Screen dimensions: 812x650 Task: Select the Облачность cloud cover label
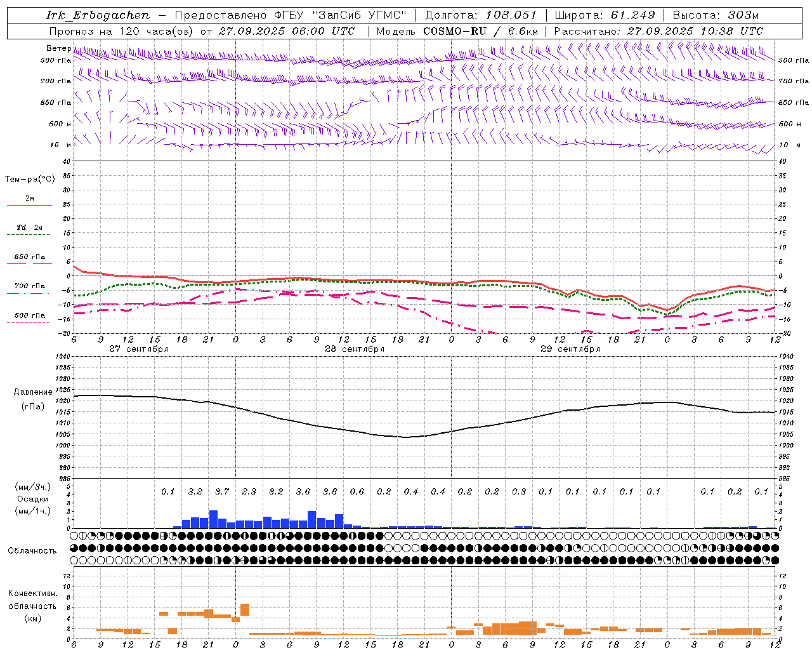[32, 551]
